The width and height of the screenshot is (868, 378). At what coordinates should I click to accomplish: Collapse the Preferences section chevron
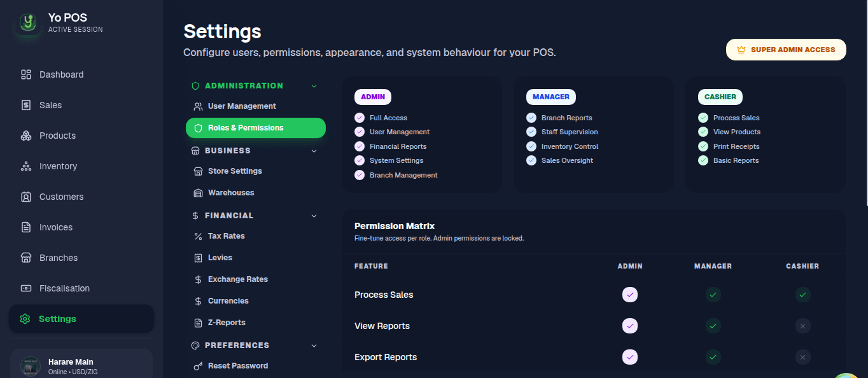click(x=314, y=346)
